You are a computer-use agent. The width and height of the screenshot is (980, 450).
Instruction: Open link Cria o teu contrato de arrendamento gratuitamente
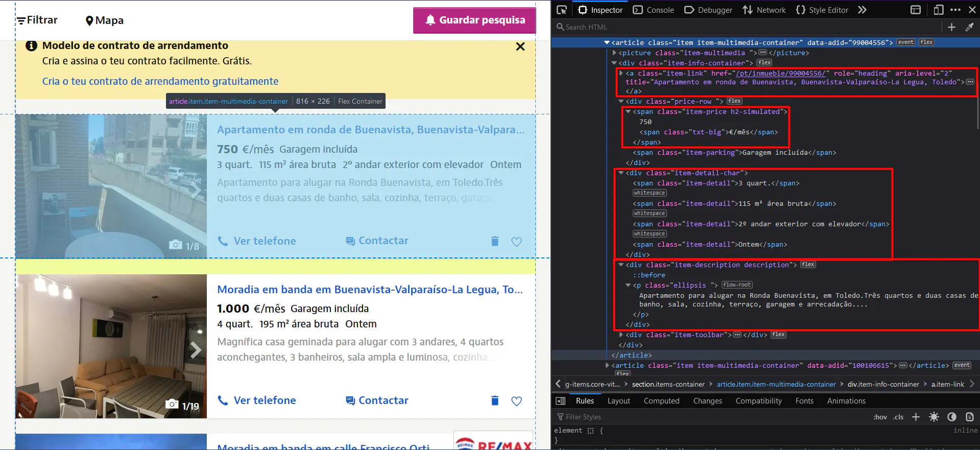click(160, 81)
